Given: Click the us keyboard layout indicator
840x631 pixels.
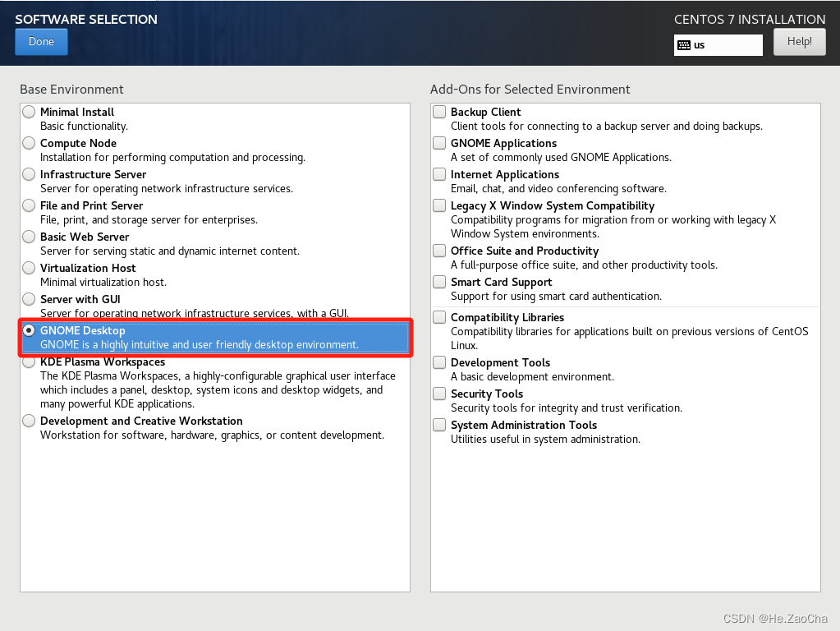Looking at the screenshot, I should pyautogui.click(x=718, y=45).
